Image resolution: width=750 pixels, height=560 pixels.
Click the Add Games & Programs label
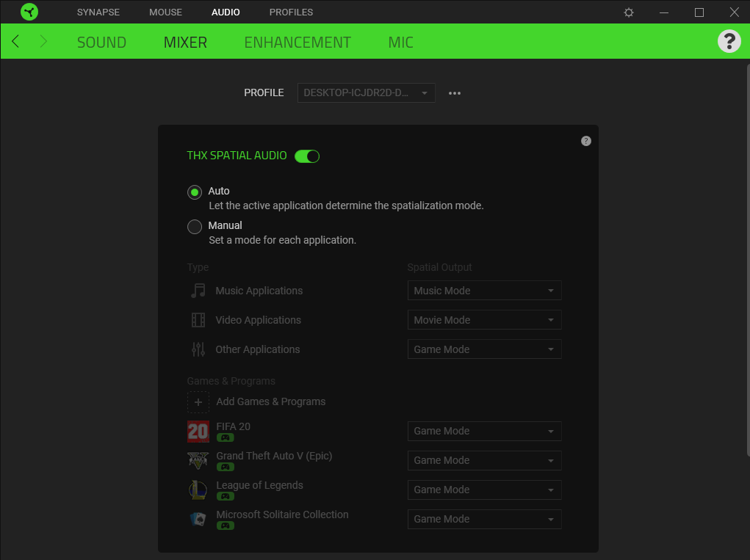[x=270, y=401]
